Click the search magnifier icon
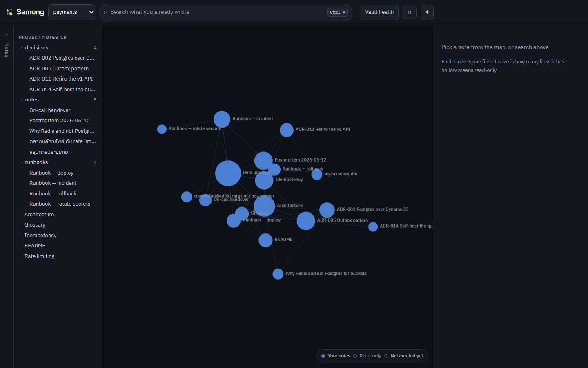The height and width of the screenshot is (368, 588). (105, 12)
